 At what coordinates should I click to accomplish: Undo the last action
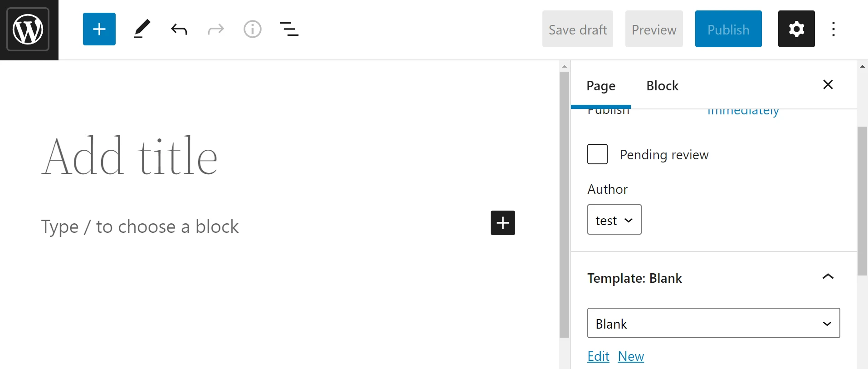[x=179, y=30]
